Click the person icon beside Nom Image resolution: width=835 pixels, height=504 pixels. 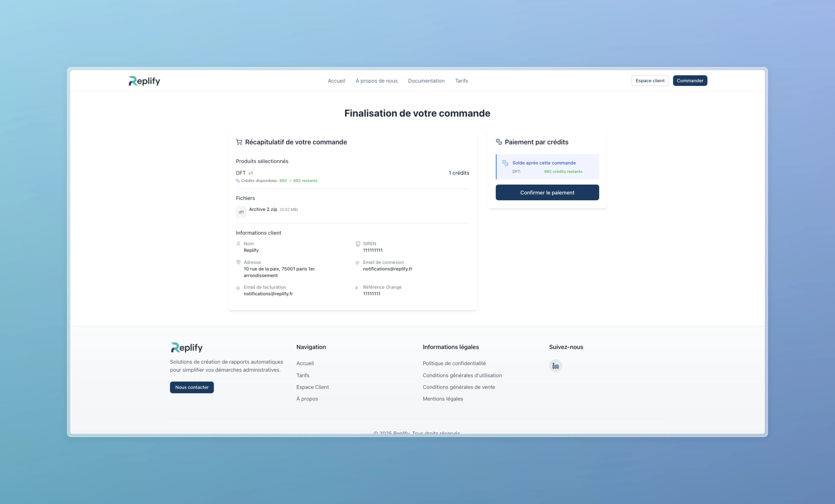(238, 244)
